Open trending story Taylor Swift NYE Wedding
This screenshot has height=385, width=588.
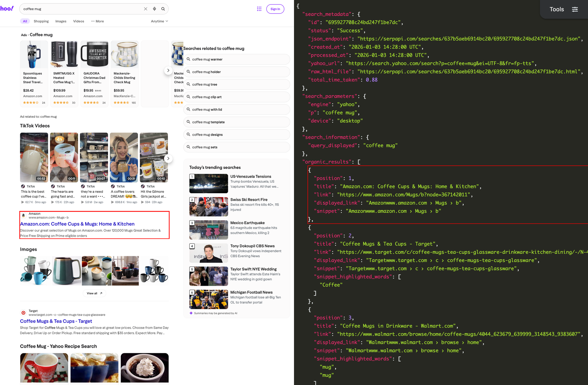pyautogui.click(x=253, y=269)
